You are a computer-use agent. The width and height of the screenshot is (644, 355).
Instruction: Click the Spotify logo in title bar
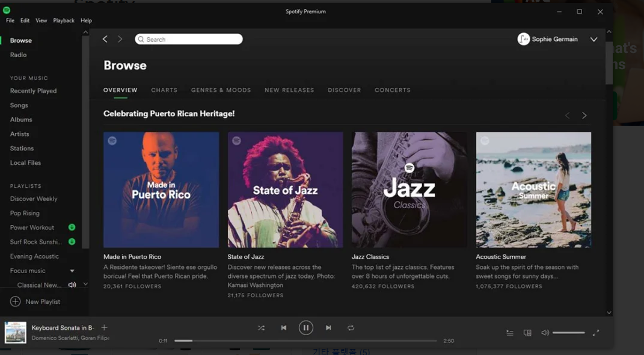click(x=6, y=10)
